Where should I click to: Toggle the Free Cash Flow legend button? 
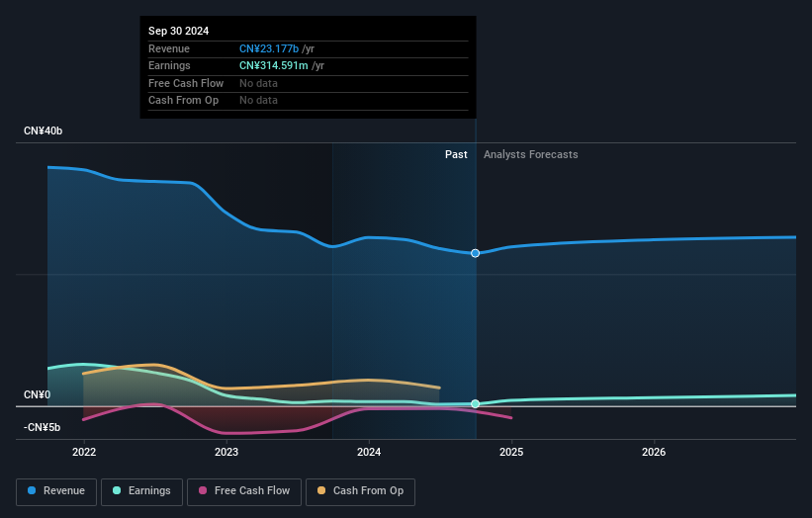(x=244, y=491)
